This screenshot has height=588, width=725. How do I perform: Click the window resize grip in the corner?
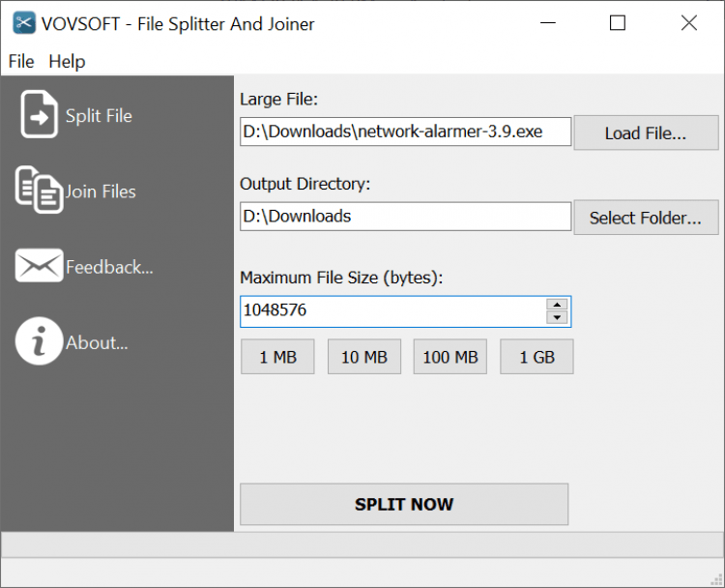(x=716, y=579)
